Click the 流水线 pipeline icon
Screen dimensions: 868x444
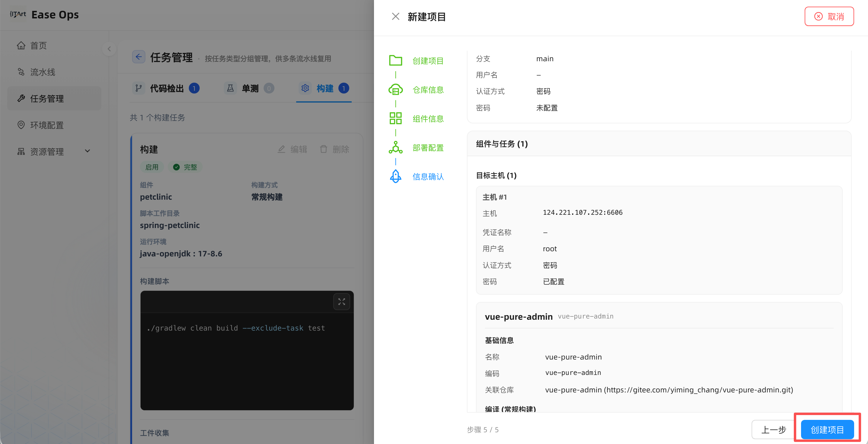(x=21, y=72)
